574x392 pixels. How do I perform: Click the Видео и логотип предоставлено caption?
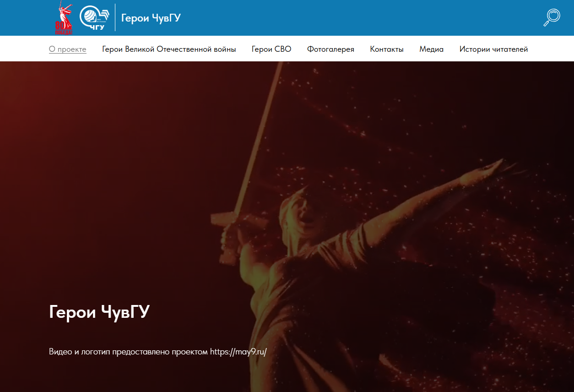tap(129, 352)
